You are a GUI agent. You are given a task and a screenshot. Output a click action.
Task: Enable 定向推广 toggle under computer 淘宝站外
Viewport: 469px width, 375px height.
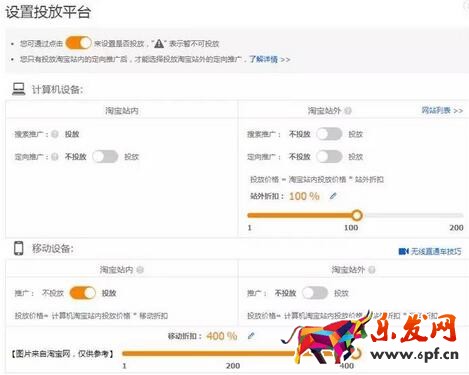tap(329, 156)
